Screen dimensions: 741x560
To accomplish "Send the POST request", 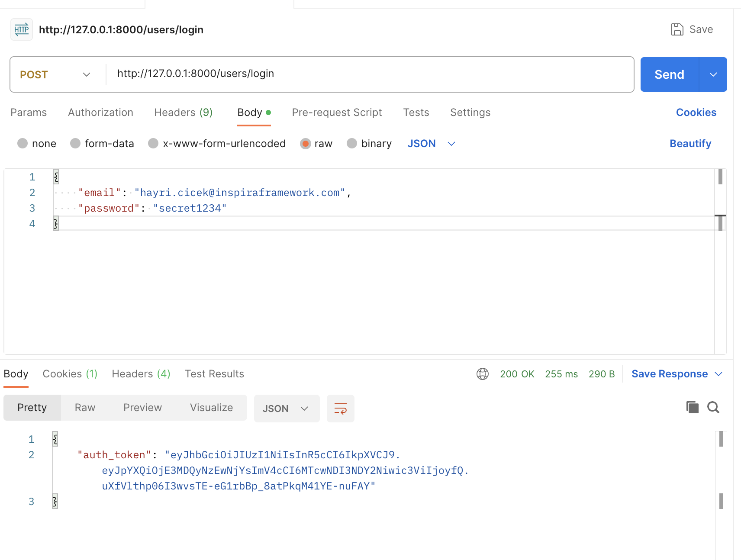I will (x=669, y=74).
